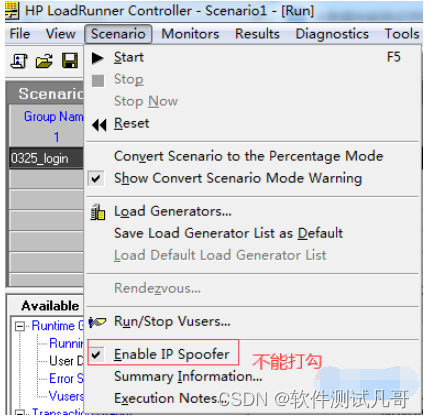Click the Open Scenario folder icon
This screenshot has width=425, height=418.
tap(44, 61)
